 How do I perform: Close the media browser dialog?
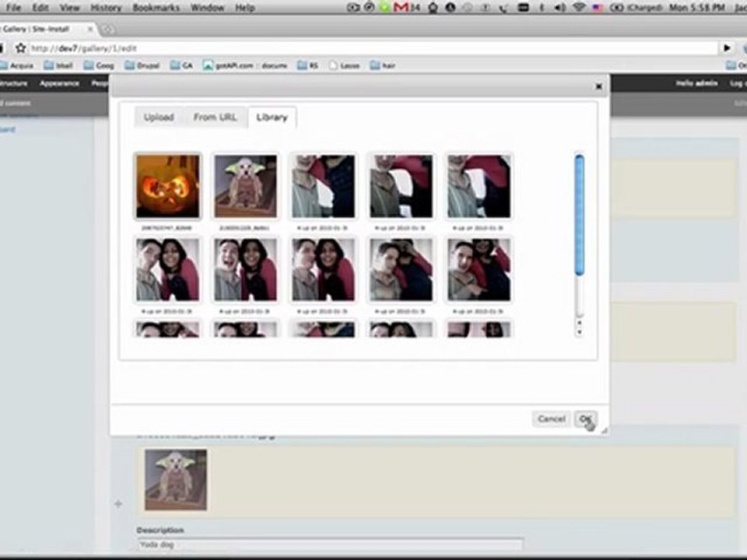click(x=598, y=86)
